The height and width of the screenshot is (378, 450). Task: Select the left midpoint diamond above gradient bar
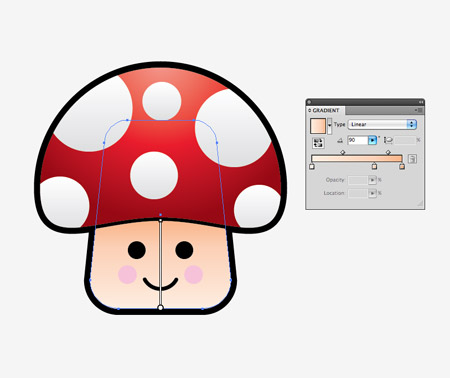click(x=343, y=152)
